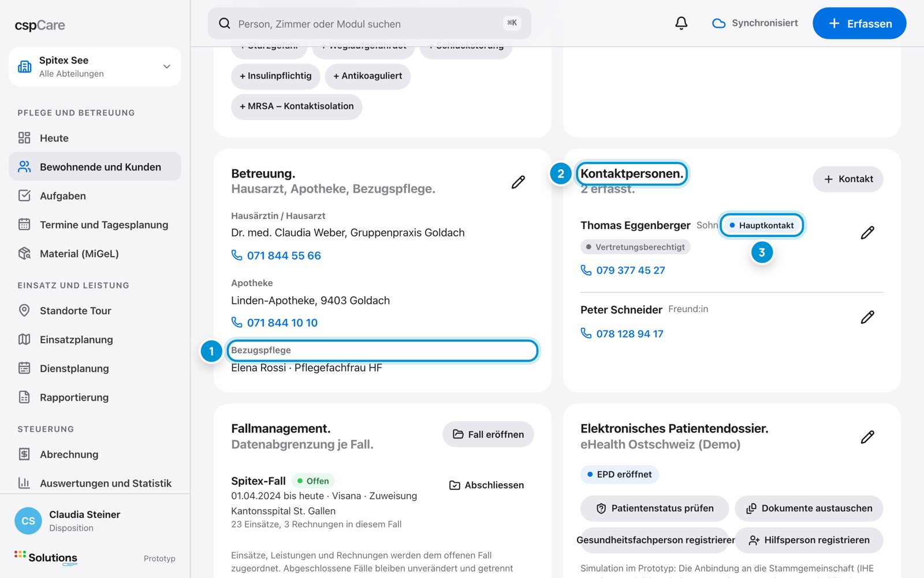
Task: Expand the Spitex See department selector
Action: coord(95,66)
